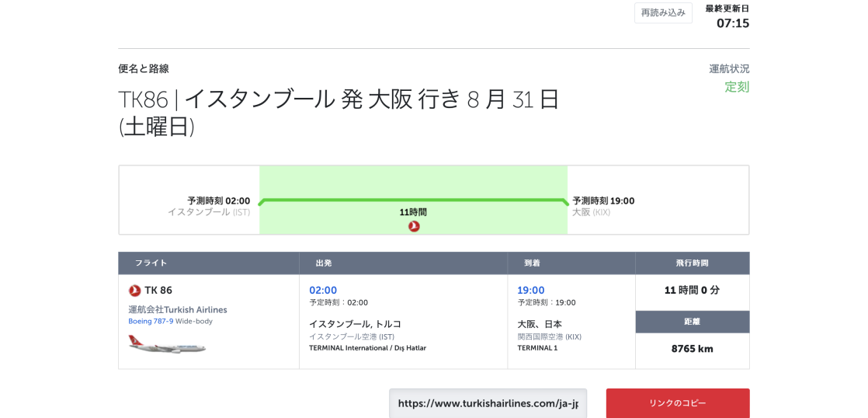The image size is (868, 418).
Task: Click the green 定刻 flight status
Action: [x=737, y=87]
